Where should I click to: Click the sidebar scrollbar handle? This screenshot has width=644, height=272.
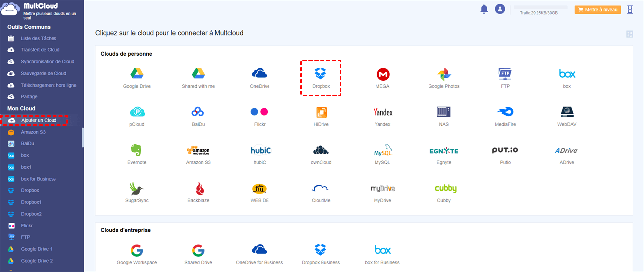(83, 137)
